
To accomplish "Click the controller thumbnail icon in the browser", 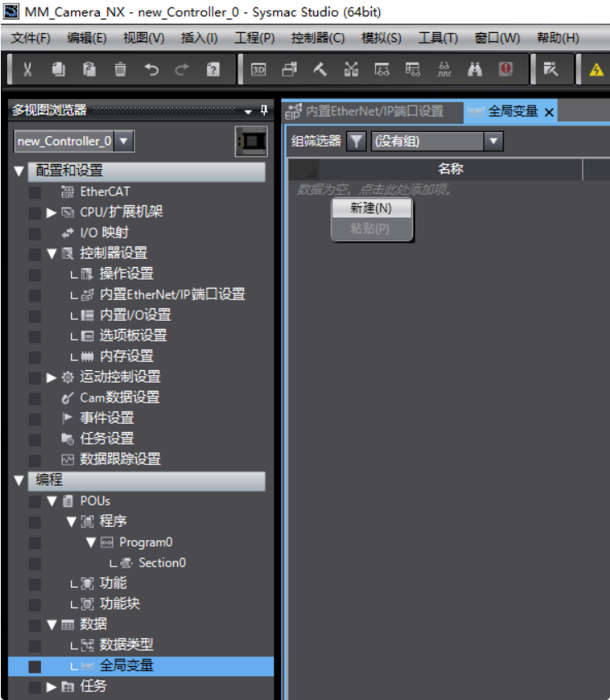I will [x=251, y=141].
